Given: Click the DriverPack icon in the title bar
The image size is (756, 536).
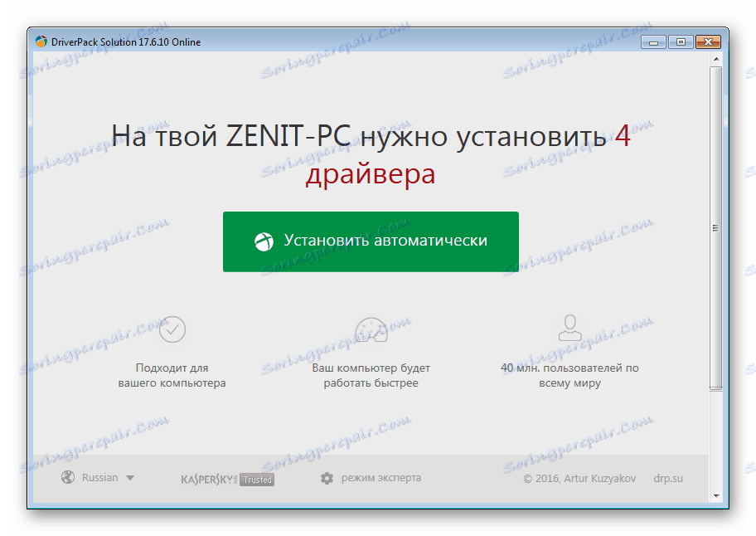Looking at the screenshot, I should (x=40, y=41).
